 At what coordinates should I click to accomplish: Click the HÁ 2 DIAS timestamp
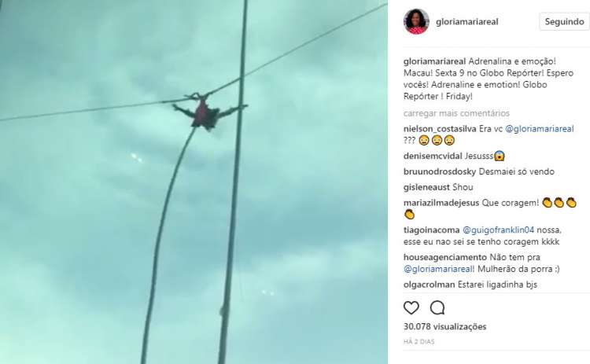(419, 342)
